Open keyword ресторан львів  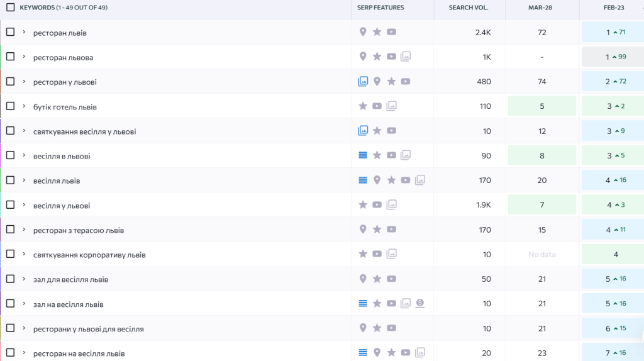coord(60,33)
